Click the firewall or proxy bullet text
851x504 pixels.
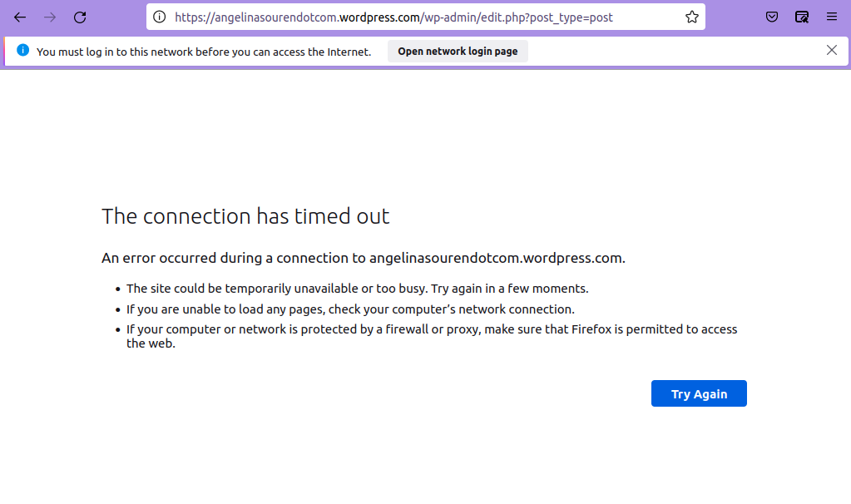click(x=431, y=329)
